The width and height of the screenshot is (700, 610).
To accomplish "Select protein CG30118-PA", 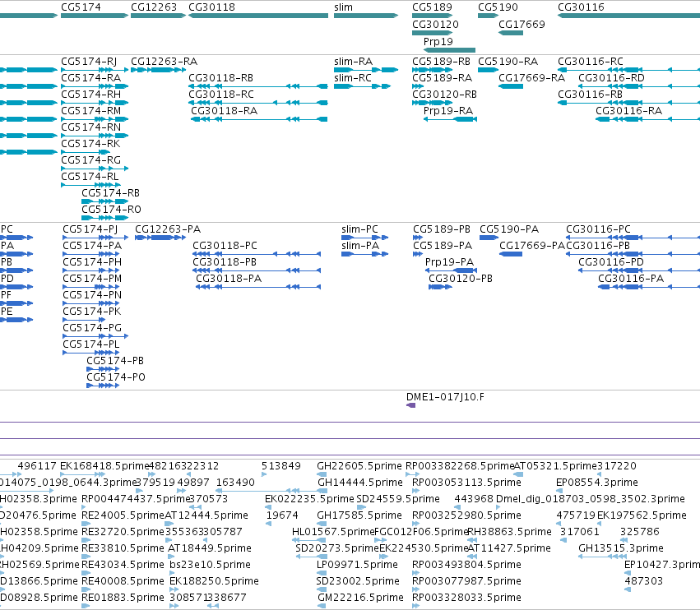I will pos(229,279).
